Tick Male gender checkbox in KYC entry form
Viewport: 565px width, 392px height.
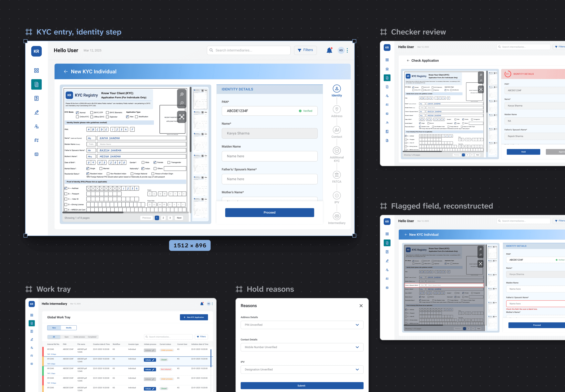[x=143, y=163]
